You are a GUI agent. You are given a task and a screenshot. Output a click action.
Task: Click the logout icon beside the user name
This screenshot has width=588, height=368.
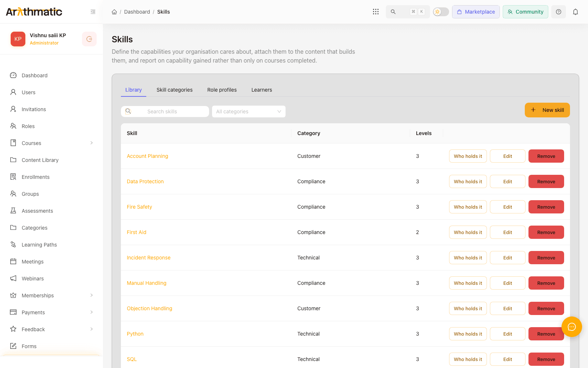pos(89,39)
